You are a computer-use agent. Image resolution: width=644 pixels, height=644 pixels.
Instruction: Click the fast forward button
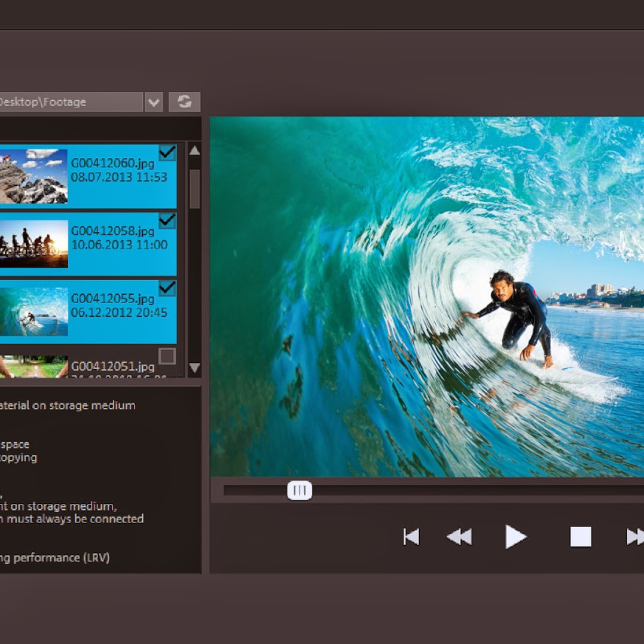(x=635, y=537)
